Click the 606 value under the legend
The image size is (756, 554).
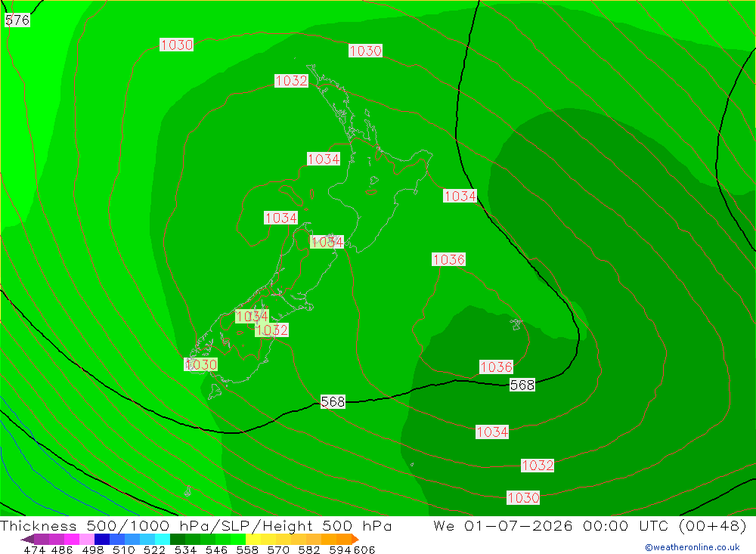[x=364, y=549]
